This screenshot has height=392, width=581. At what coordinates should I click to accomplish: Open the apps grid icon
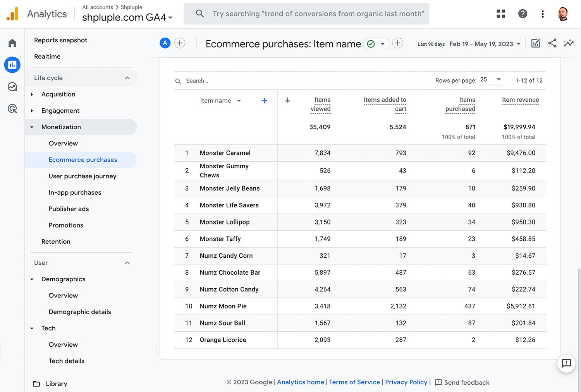tap(501, 14)
